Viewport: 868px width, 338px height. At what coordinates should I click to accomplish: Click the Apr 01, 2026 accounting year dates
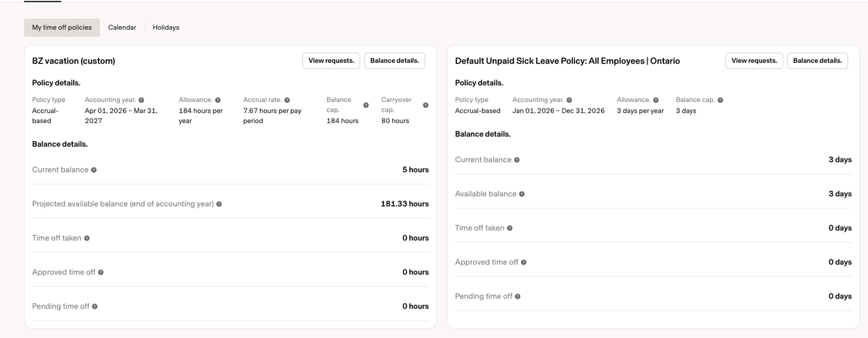tap(121, 116)
